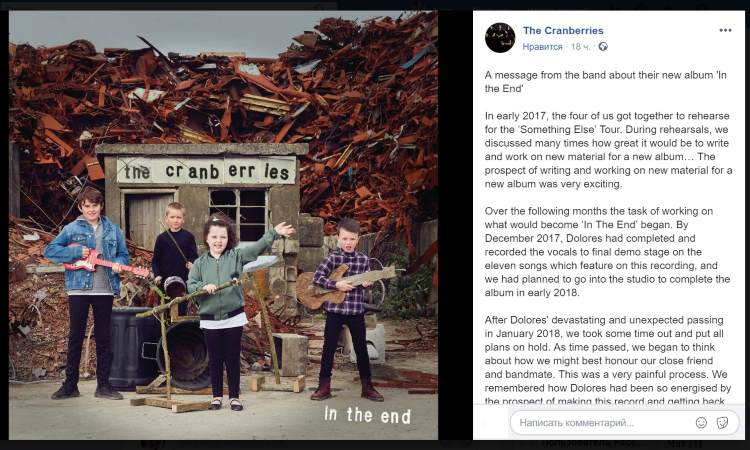Click the 'After Dolores' devastating' paragraph
Viewport: 750px width, 450px height.
coord(607,361)
